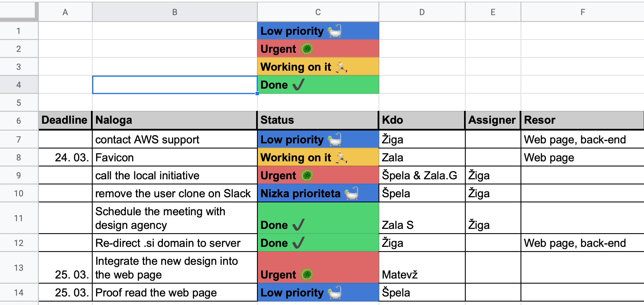Click the microbe emoji in Urgent legend cell
The height and width of the screenshot is (305, 644).
click(307, 49)
